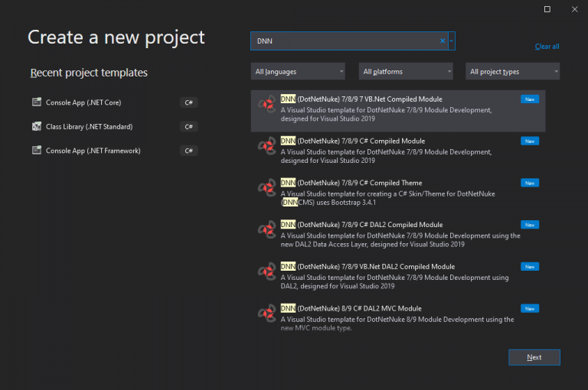Click the Class Library (.NET Standard) template icon
This screenshot has height=390, width=588.
[37, 126]
